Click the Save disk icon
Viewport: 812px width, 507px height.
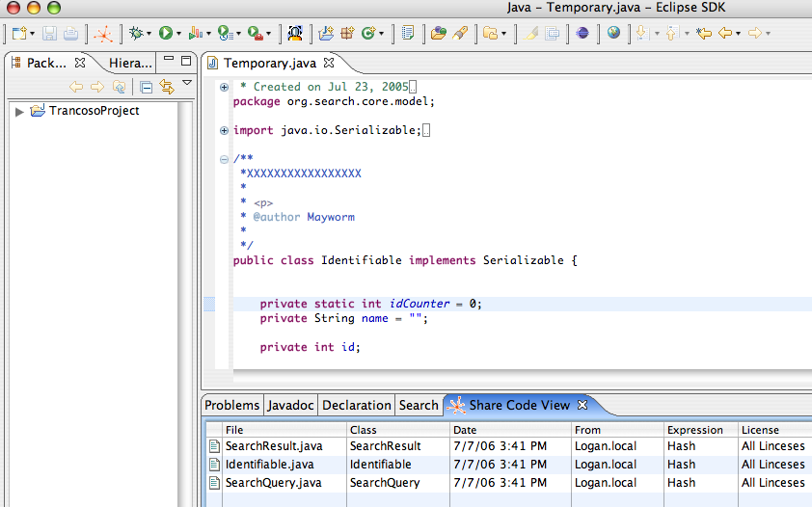[x=50, y=34]
